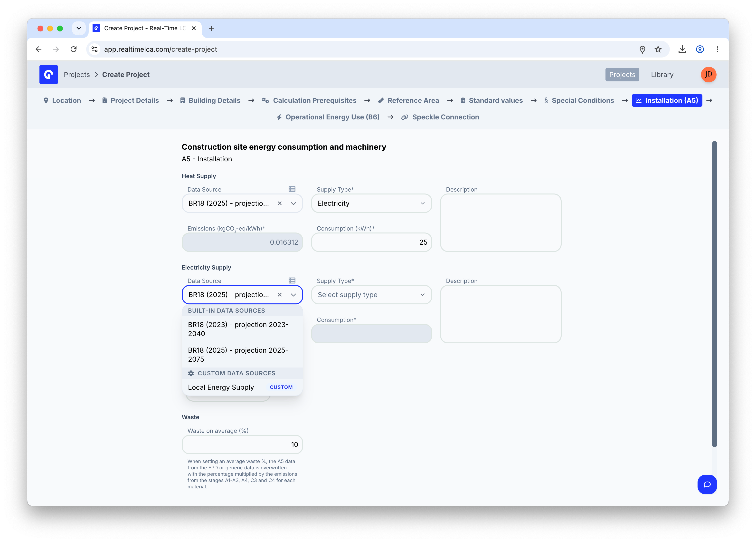Reload the page
The image size is (756, 542).
point(73,49)
